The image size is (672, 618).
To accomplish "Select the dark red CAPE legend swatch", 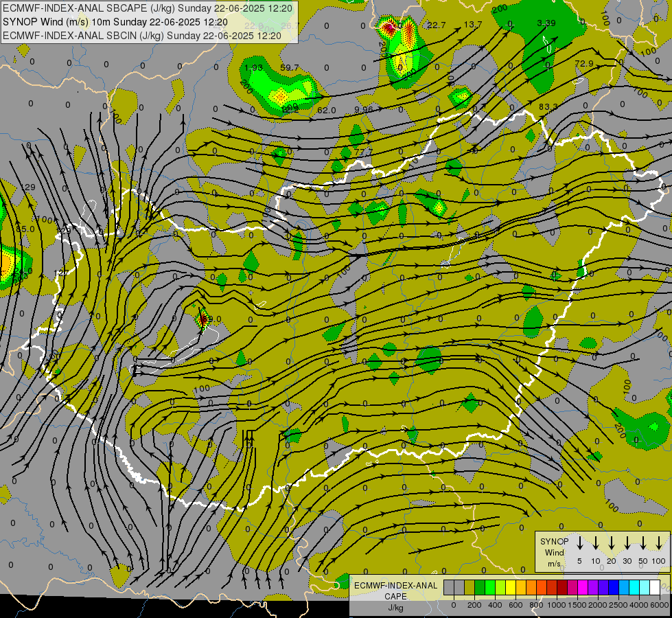I will [562, 588].
